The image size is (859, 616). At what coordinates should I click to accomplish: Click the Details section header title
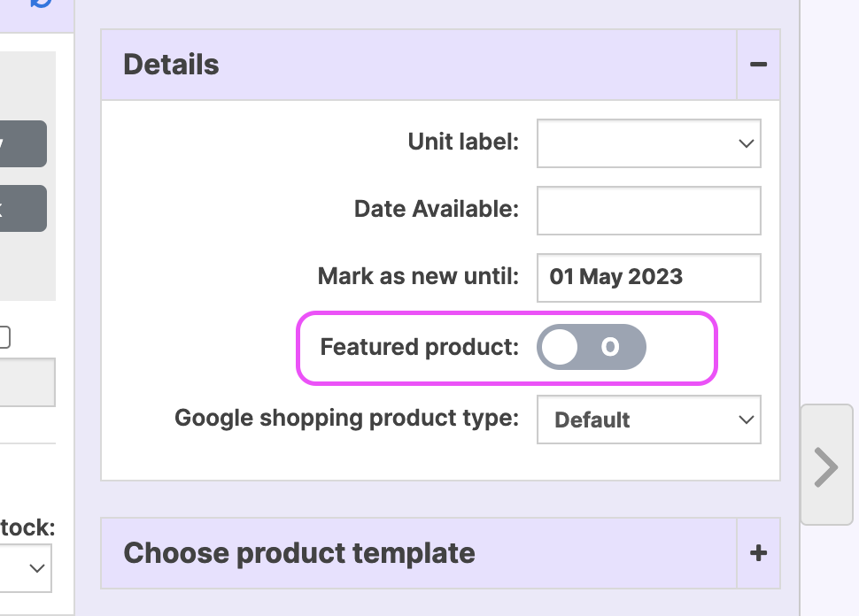[x=172, y=65]
